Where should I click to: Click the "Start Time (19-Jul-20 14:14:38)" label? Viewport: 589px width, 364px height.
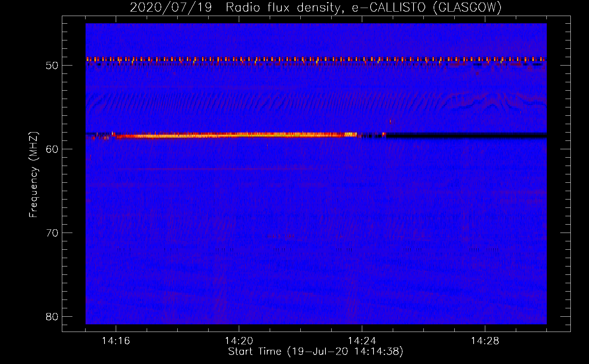click(316, 352)
